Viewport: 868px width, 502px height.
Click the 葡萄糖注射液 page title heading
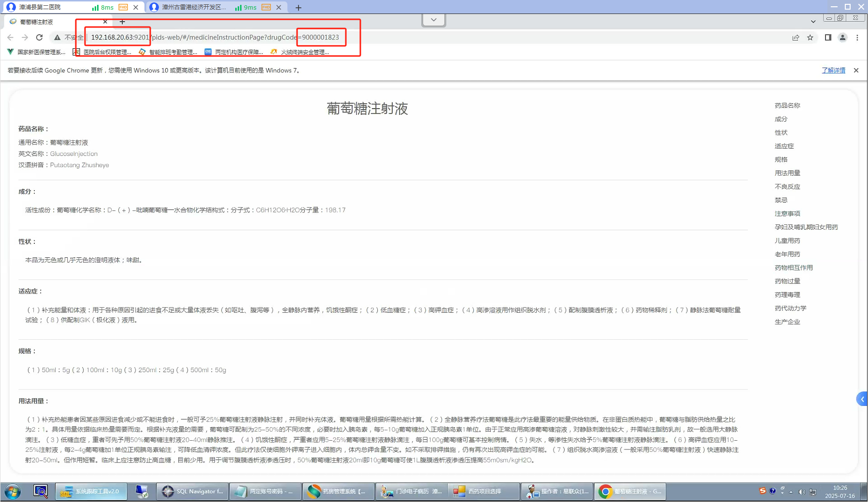click(x=367, y=109)
